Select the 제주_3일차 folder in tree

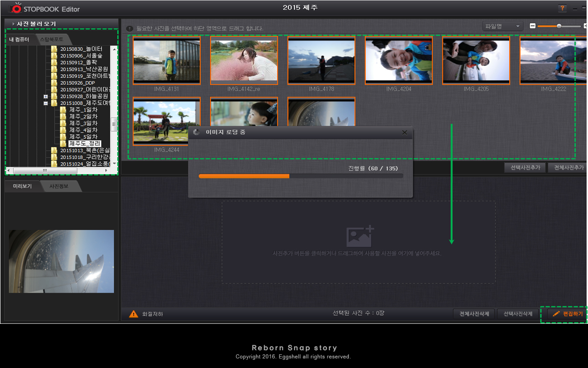[83, 123]
